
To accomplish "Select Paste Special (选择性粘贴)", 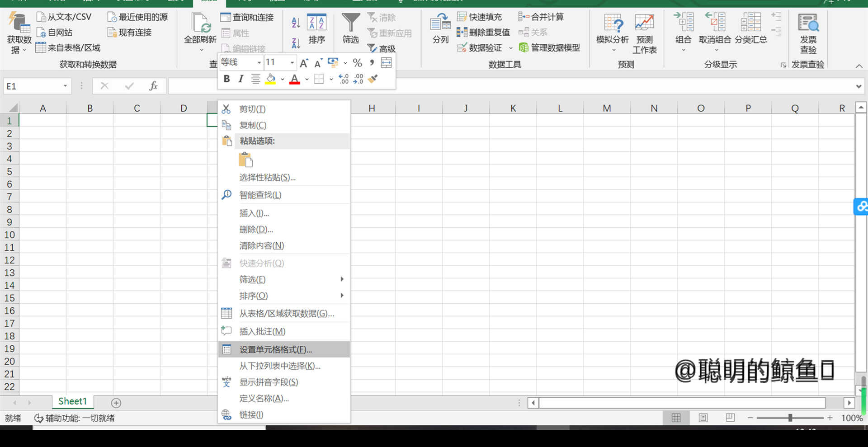I will (284, 178).
